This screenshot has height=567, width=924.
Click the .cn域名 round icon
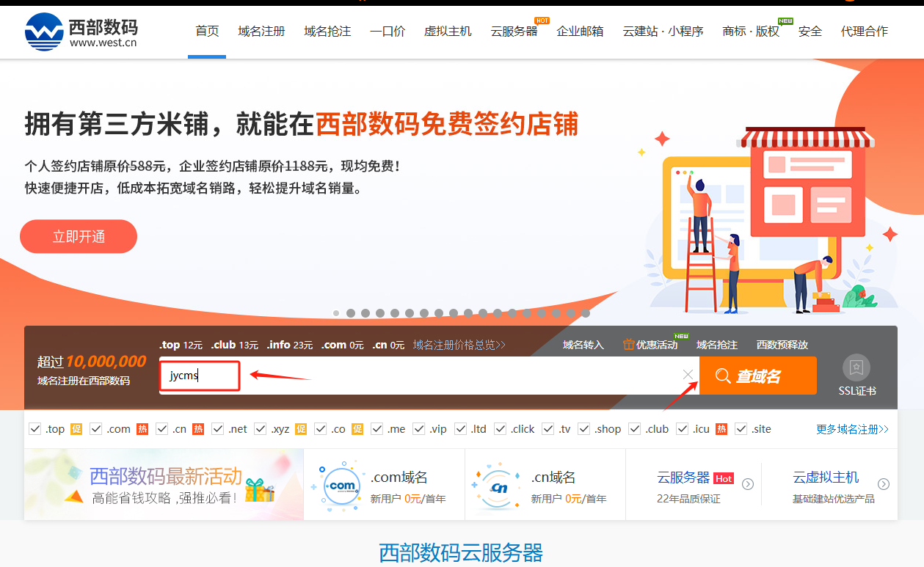coord(499,486)
